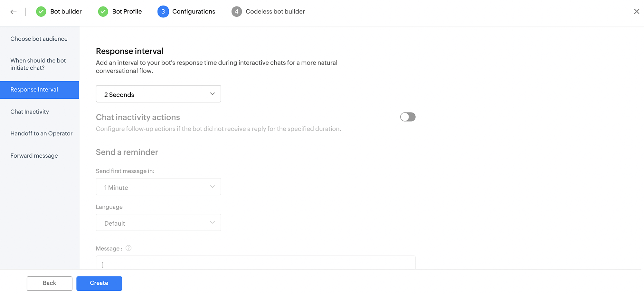Enable the Chat inactivity actions toggle
This screenshot has height=294, width=644.
[408, 117]
